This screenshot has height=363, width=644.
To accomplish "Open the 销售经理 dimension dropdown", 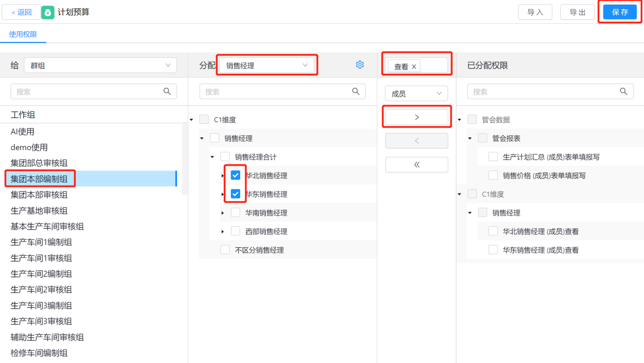I will (267, 66).
